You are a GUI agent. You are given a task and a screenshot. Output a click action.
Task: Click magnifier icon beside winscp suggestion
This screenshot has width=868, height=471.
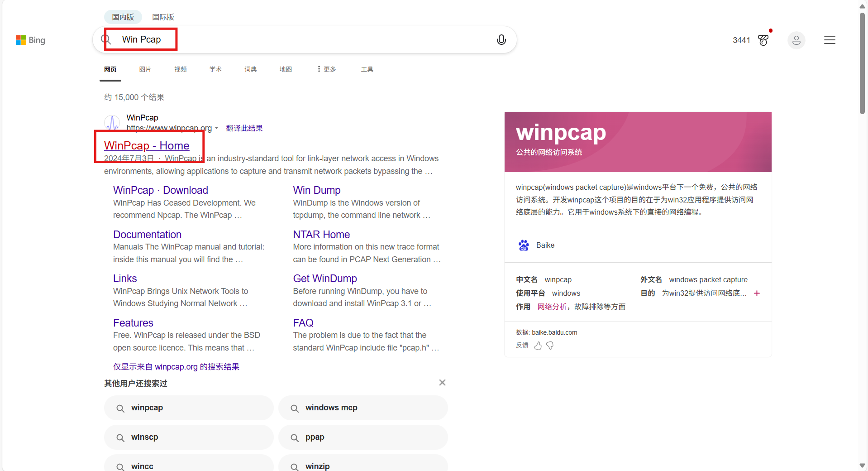(120, 438)
